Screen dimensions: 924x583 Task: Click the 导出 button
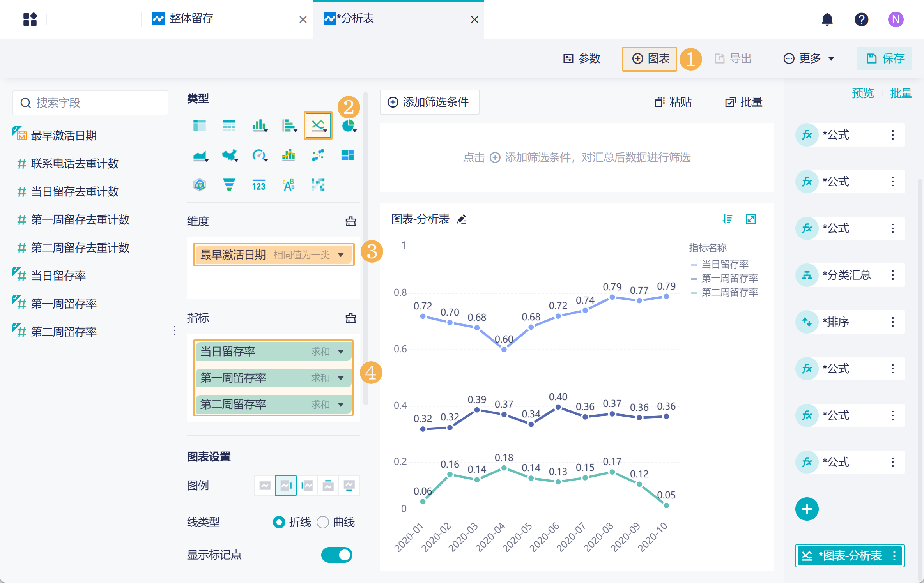733,58
